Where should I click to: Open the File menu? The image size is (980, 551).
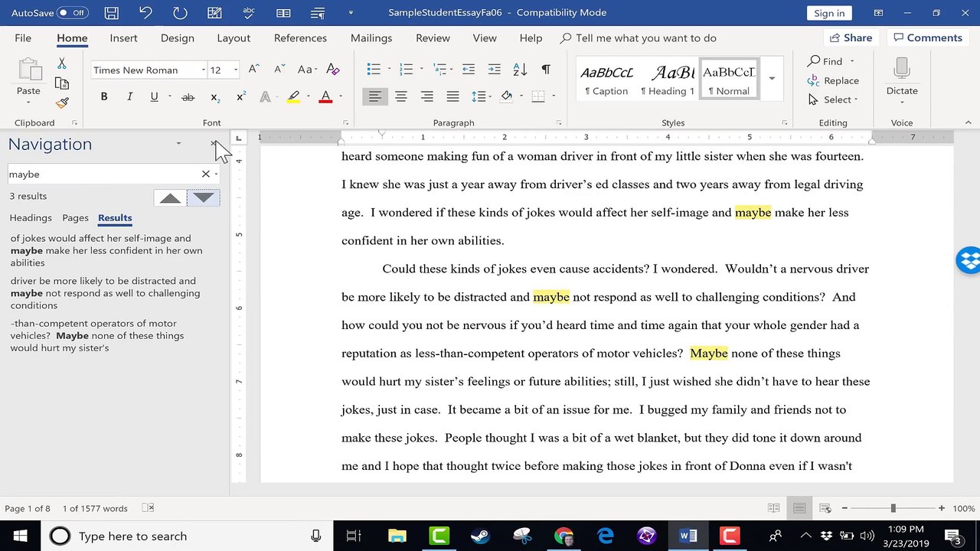[23, 38]
